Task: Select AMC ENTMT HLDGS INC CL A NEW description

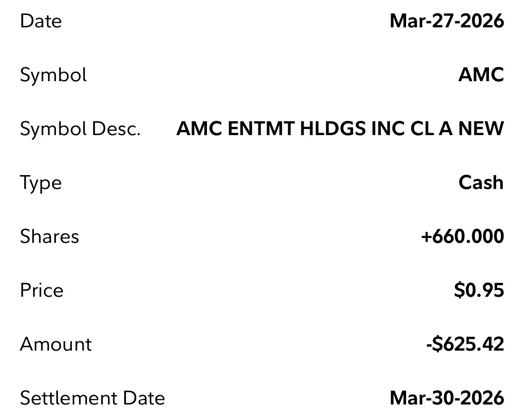Action: click(x=340, y=129)
